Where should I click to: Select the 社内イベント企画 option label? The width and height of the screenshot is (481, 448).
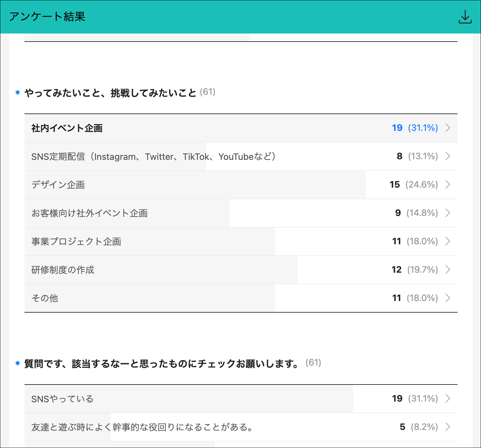click(x=67, y=128)
